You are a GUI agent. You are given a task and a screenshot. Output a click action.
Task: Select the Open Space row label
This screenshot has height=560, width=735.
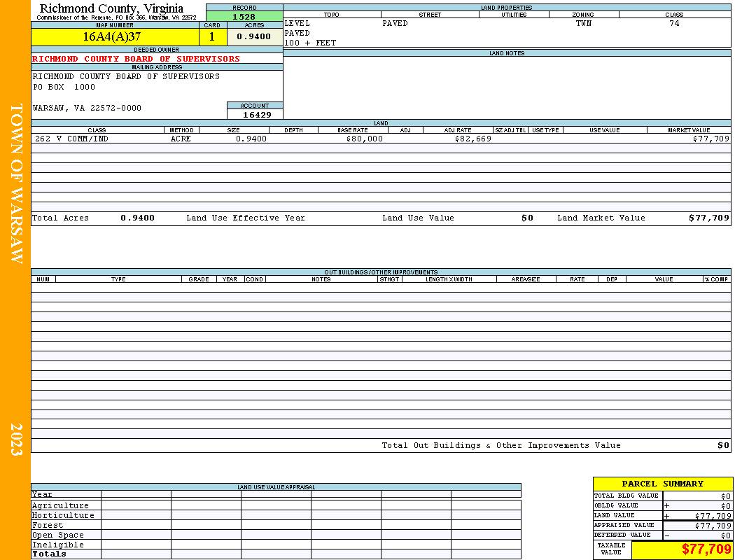pos(57,535)
